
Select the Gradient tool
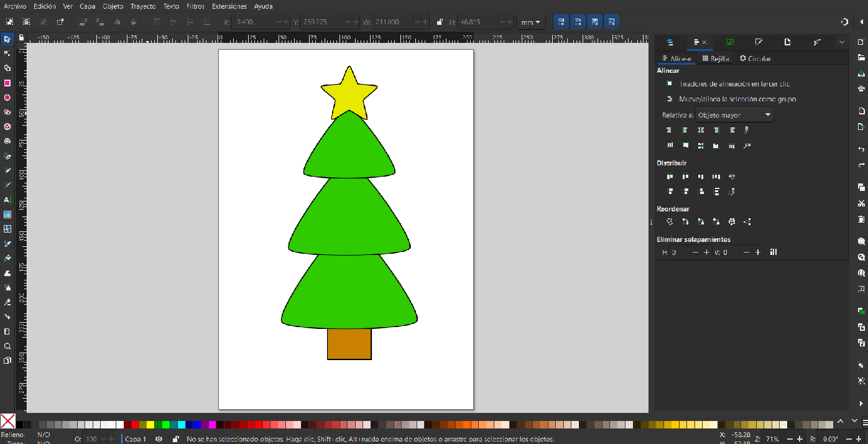pyautogui.click(x=7, y=215)
